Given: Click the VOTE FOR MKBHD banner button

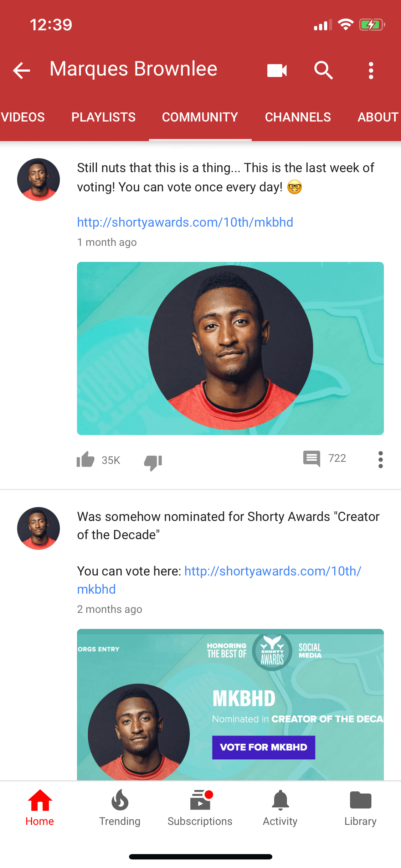Looking at the screenshot, I should pos(263,747).
